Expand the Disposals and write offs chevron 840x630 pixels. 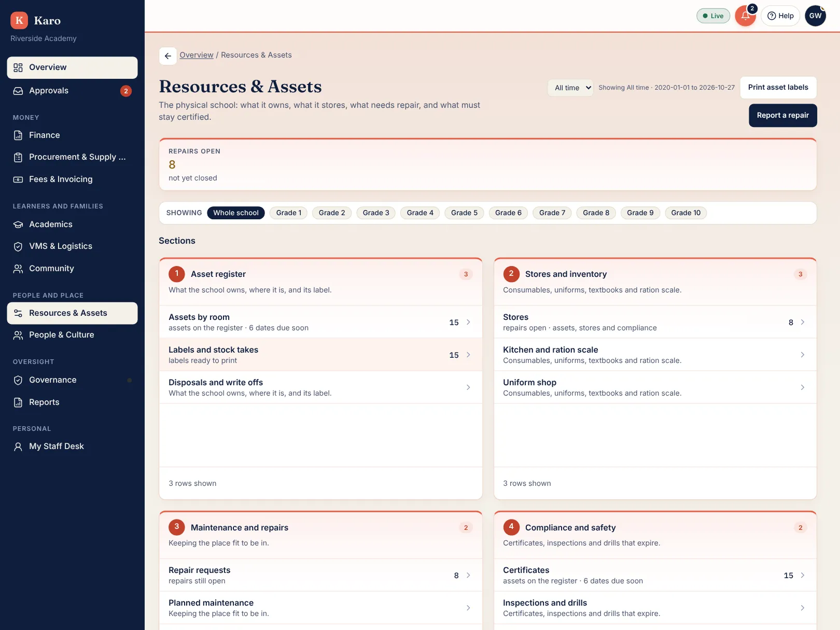coord(468,387)
